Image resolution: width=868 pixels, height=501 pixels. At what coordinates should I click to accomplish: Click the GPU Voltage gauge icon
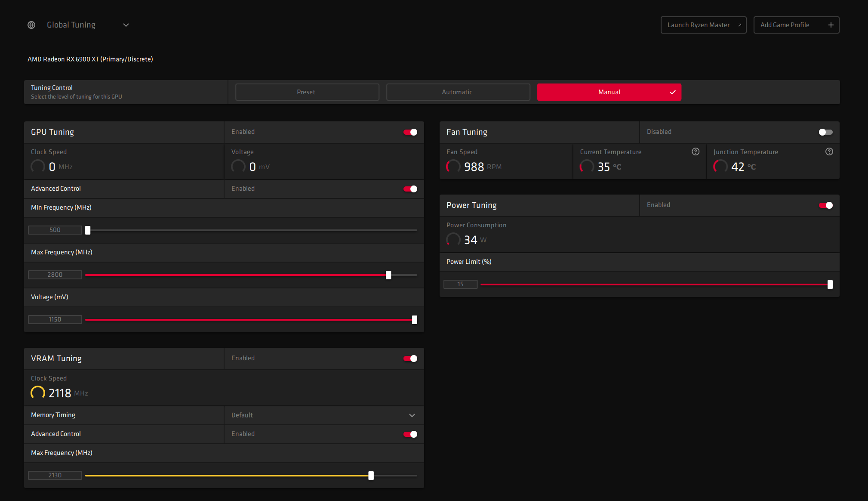238,166
